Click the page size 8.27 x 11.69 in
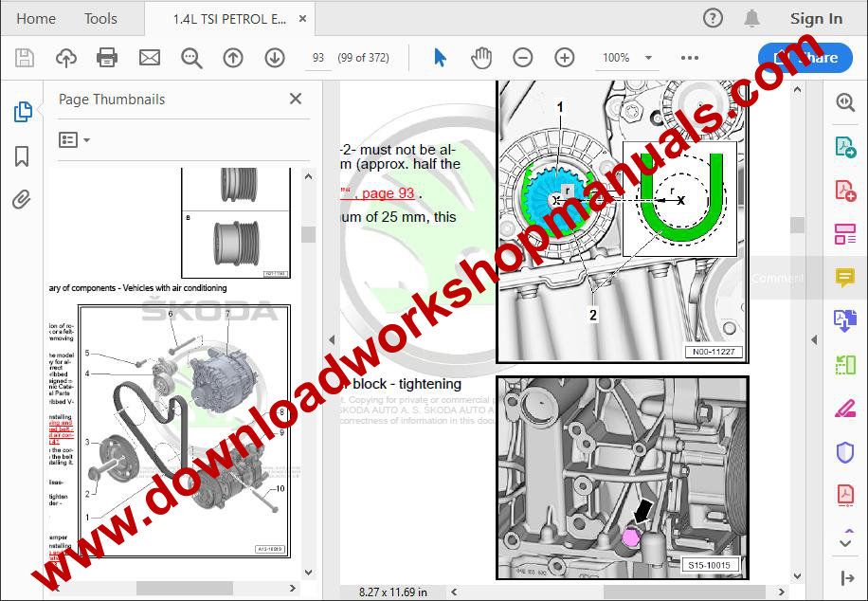 point(393,592)
